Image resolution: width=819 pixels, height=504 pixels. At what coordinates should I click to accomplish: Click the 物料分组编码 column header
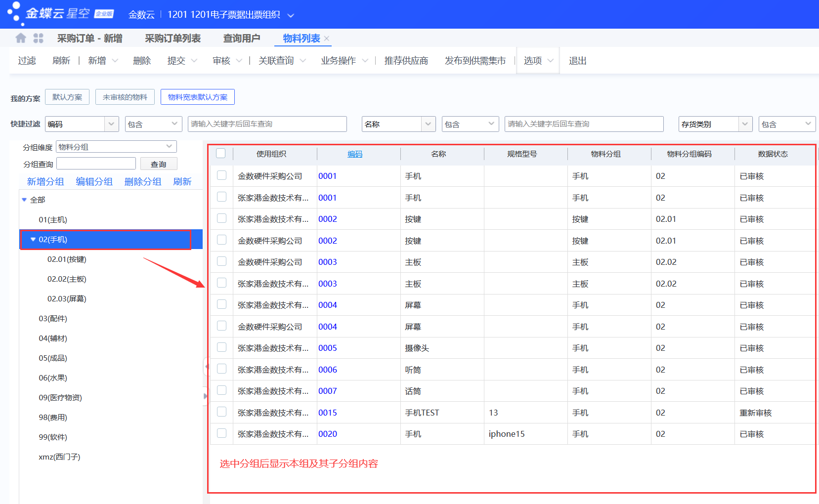690,154
